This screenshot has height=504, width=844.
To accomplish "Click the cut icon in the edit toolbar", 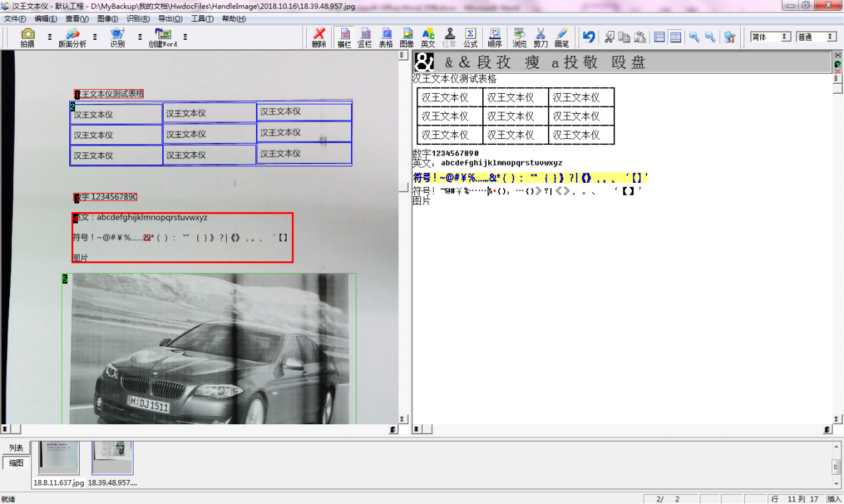I will coord(609,37).
